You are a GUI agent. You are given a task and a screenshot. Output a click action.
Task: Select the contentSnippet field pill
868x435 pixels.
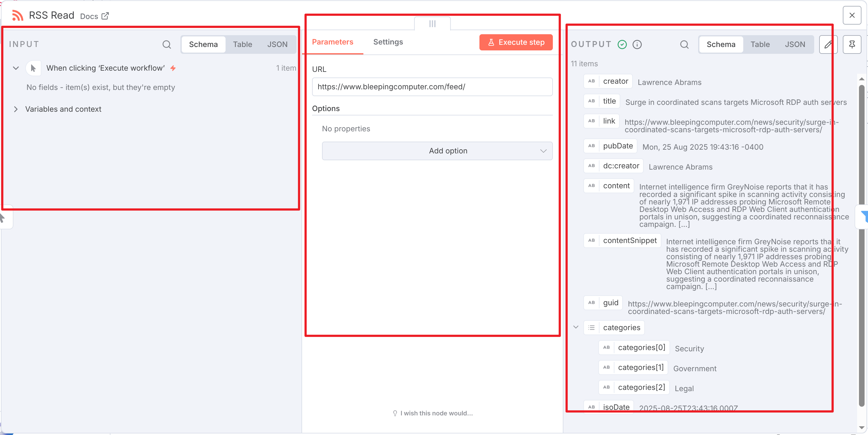coord(622,241)
